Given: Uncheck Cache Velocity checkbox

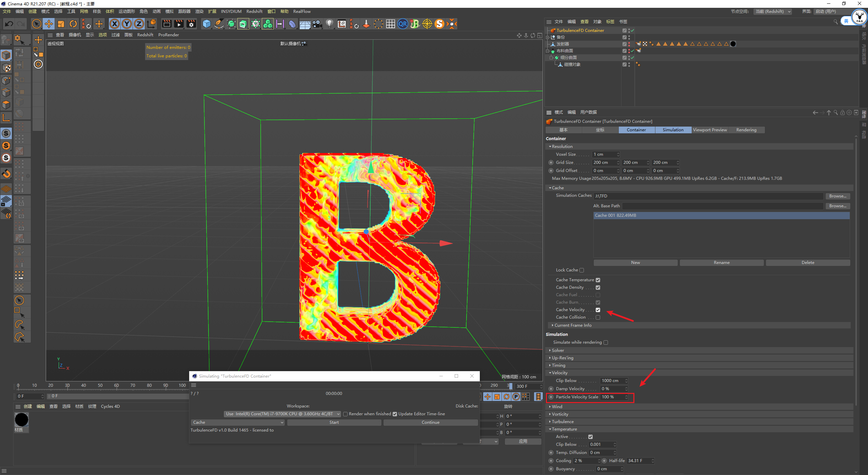Looking at the screenshot, I should point(598,310).
